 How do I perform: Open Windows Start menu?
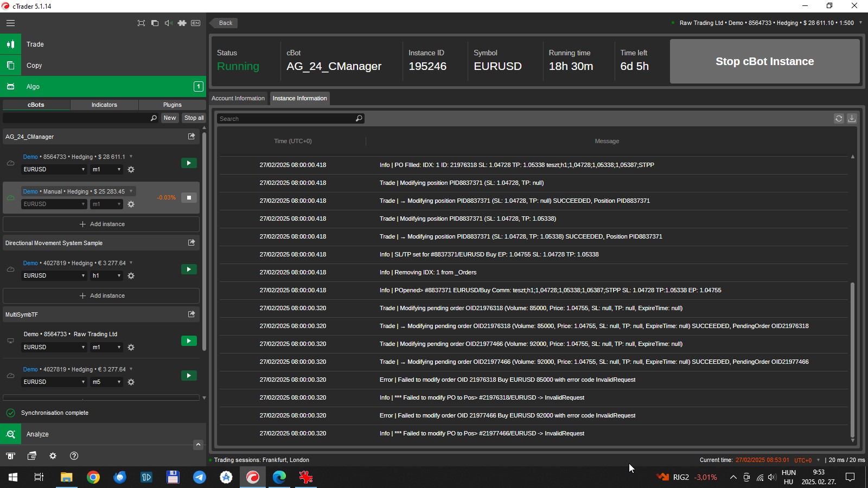[13, 477]
